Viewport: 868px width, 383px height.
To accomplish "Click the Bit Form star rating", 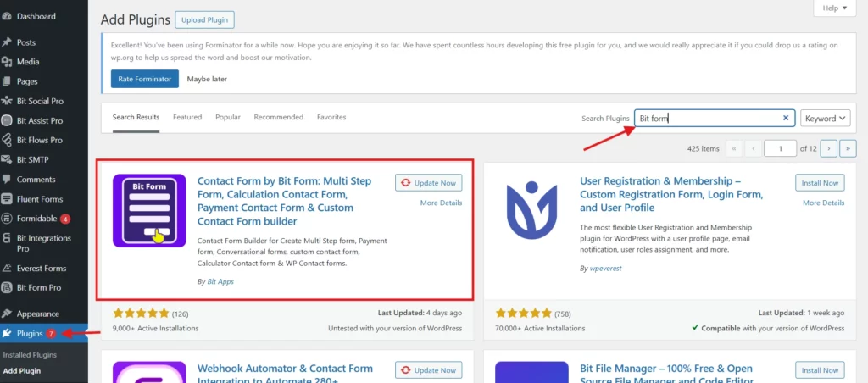I will point(142,314).
